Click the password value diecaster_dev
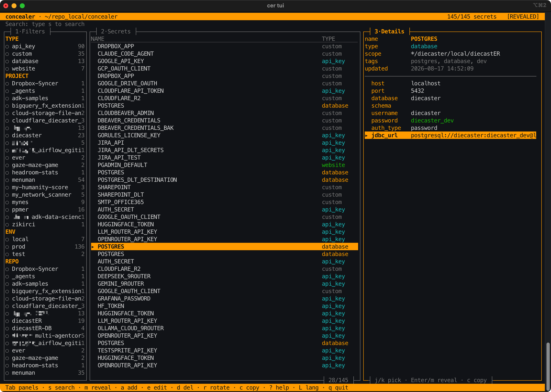Image resolution: width=551 pixels, height=392 pixels. tap(432, 121)
